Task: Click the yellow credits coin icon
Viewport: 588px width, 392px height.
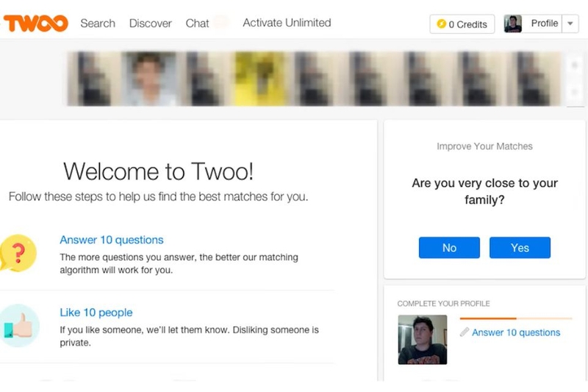Action: tap(442, 24)
